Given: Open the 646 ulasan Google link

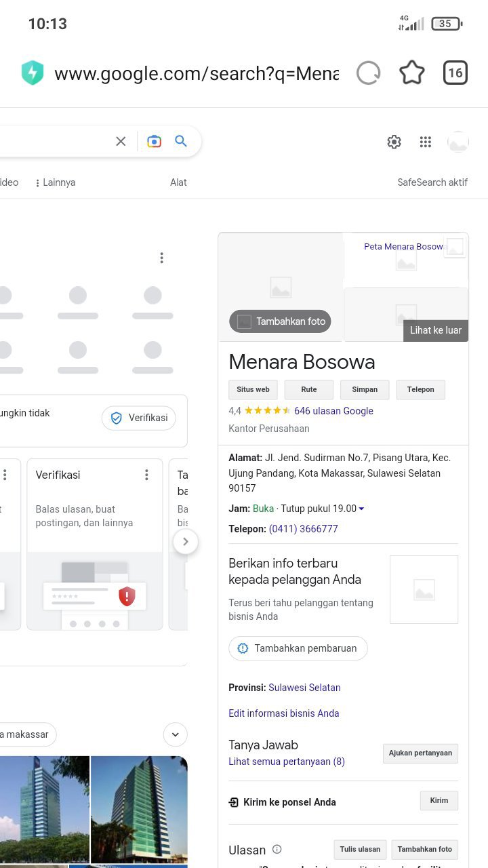Looking at the screenshot, I should pos(333,411).
